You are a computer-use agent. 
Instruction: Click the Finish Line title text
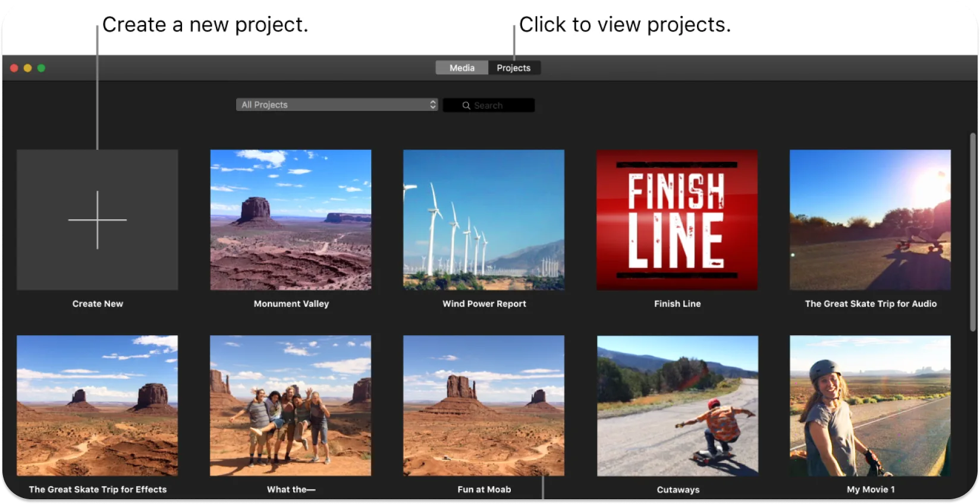(x=677, y=304)
